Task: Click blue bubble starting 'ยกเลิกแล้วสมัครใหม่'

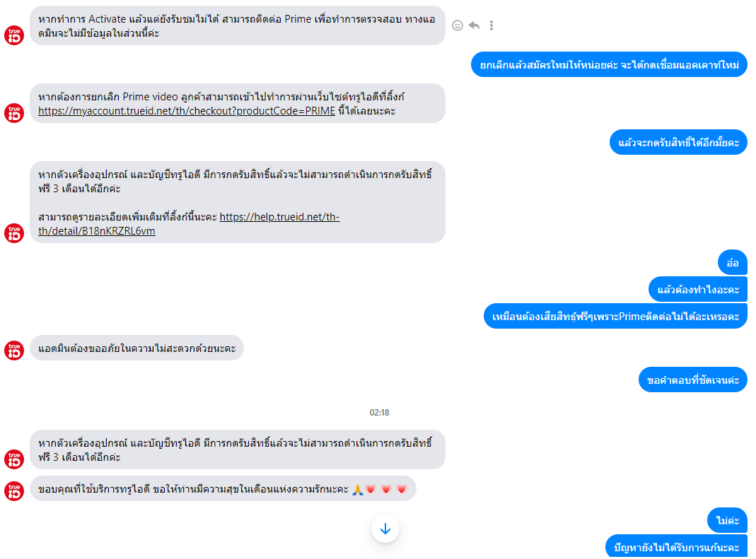Action: click(609, 64)
